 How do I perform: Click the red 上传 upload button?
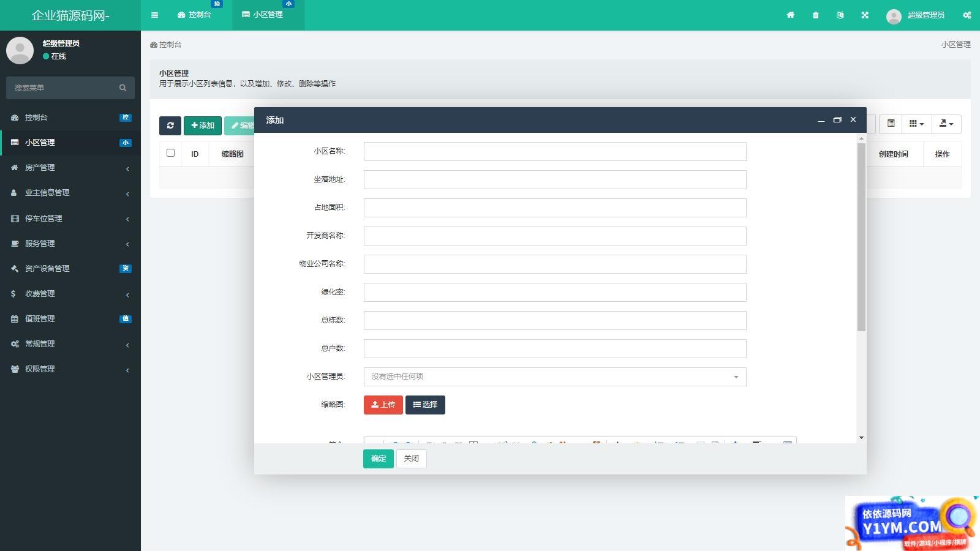point(383,405)
